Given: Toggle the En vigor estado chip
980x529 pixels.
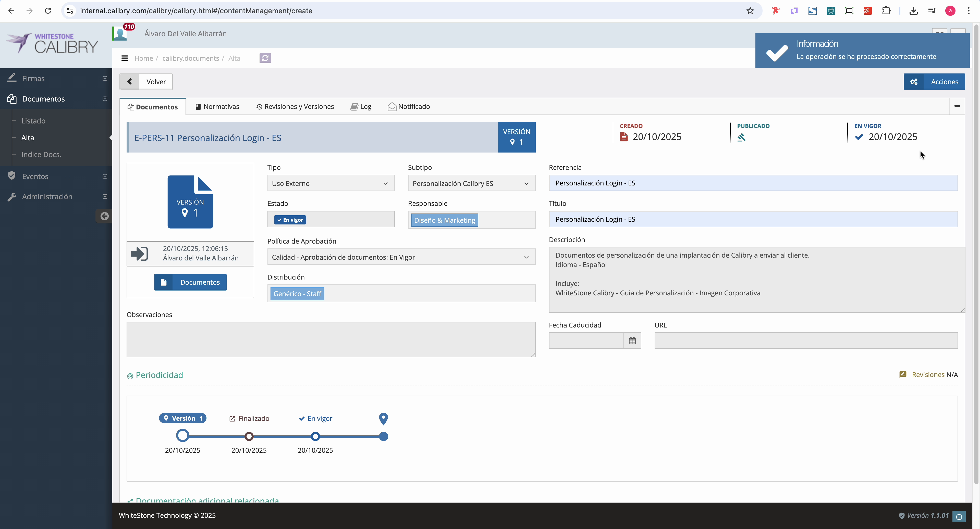Looking at the screenshot, I should click(x=289, y=219).
